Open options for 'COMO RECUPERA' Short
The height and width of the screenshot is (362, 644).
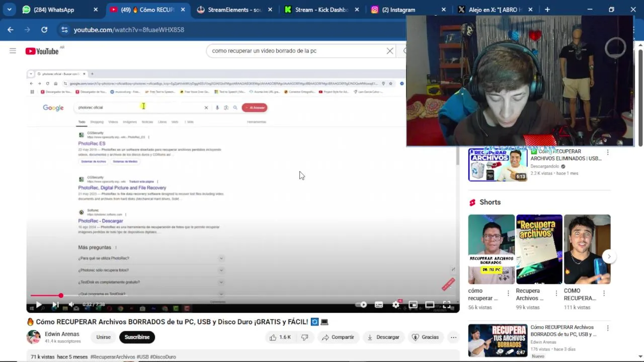click(x=604, y=293)
